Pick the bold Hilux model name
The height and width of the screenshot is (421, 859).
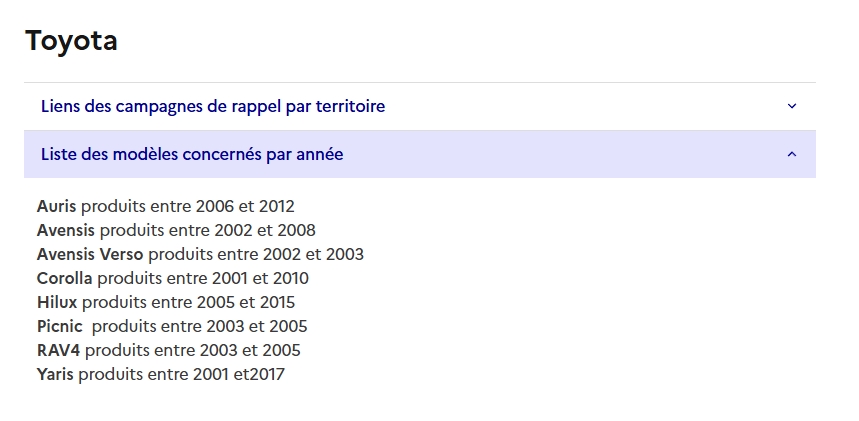[x=57, y=303]
